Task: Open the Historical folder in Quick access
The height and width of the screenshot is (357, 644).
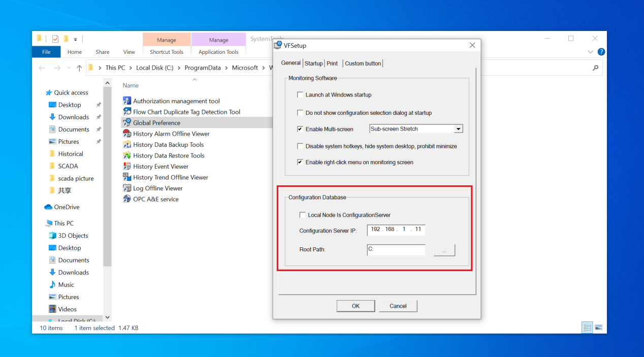Action: (x=71, y=154)
